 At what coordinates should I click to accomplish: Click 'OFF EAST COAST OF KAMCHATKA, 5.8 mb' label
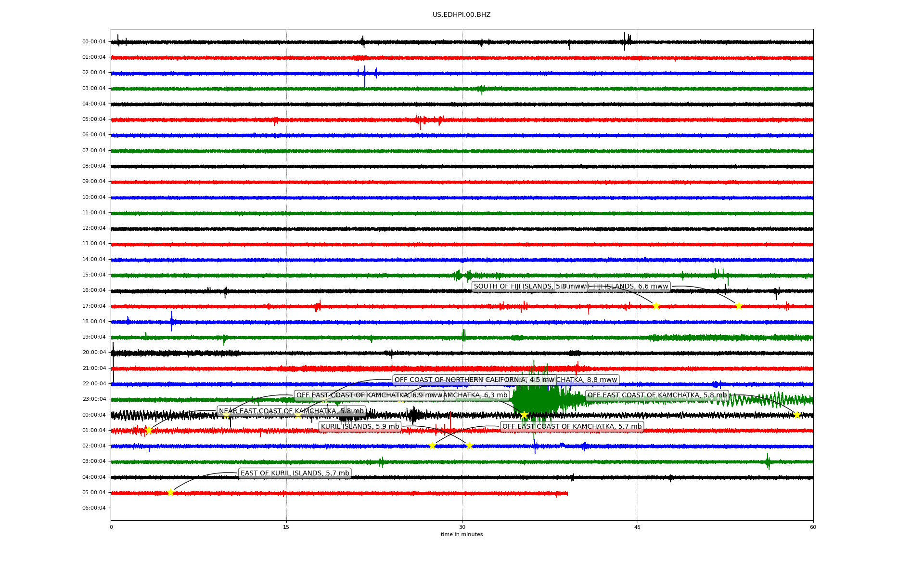657,395
